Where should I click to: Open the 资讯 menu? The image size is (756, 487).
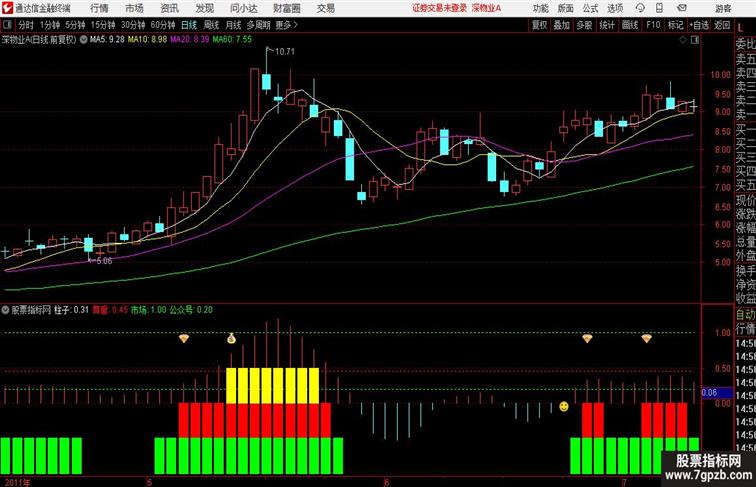169,8
